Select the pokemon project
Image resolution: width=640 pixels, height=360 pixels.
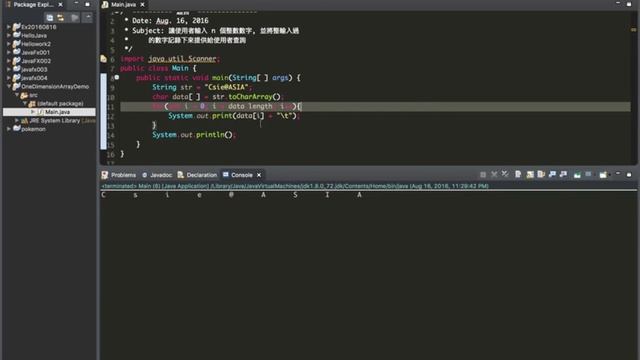[33, 129]
